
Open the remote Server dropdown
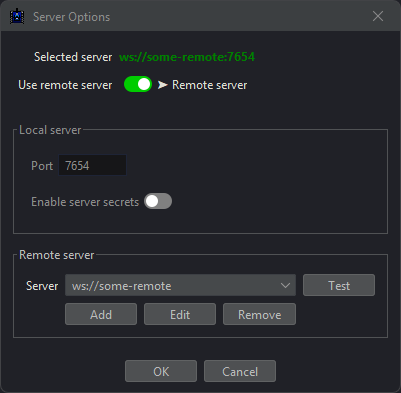click(180, 285)
